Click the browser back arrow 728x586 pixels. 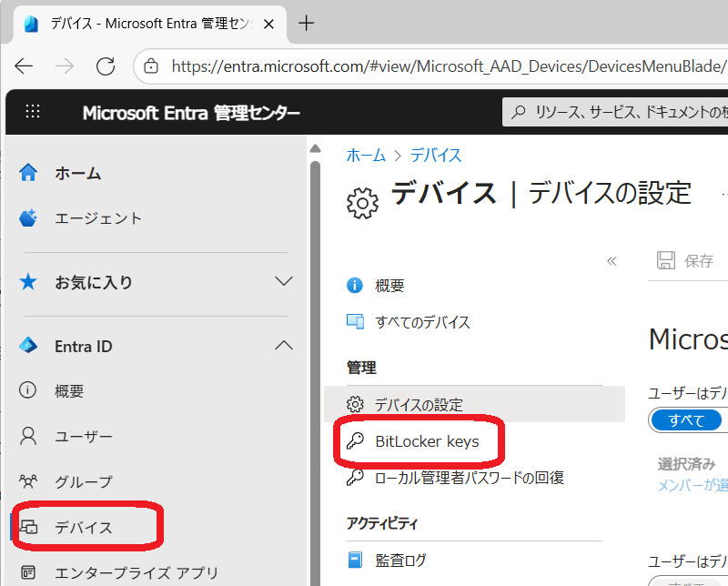[x=24, y=66]
